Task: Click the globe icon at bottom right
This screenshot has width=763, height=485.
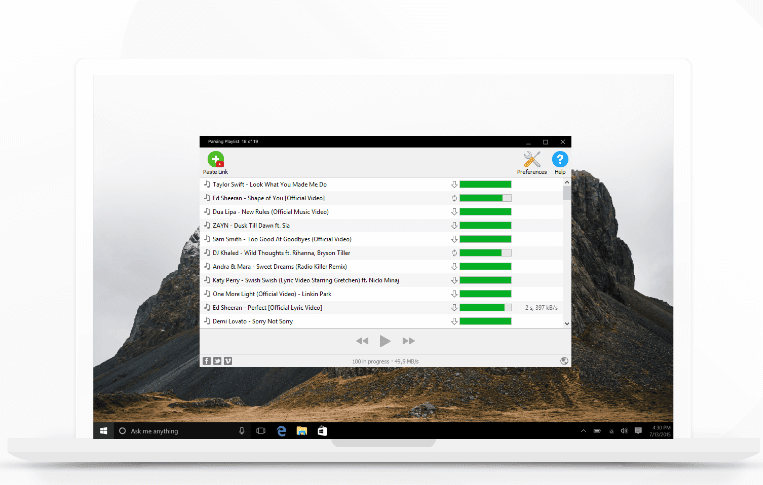Action: click(x=564, y=360)
